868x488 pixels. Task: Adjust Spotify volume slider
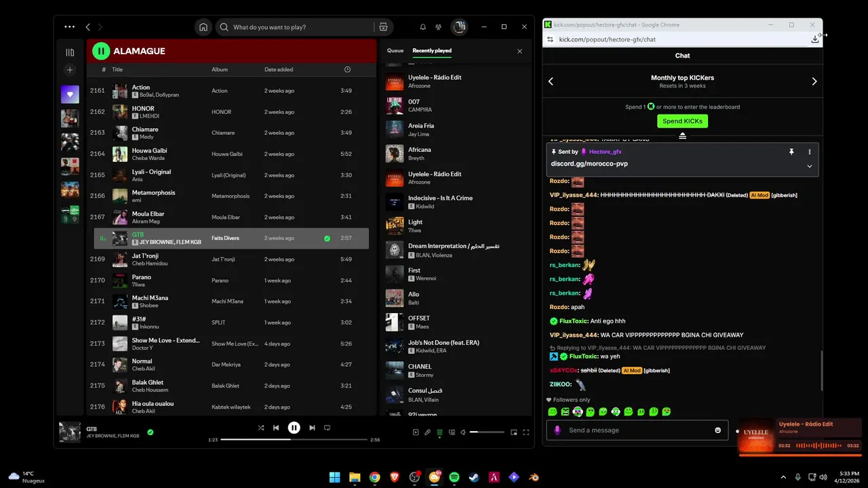click(x=487, y=432)
